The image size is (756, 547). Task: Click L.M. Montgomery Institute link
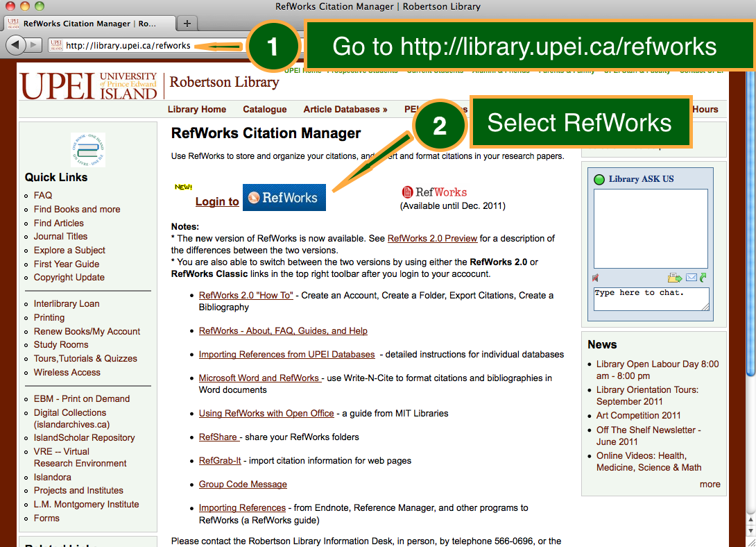86,505
